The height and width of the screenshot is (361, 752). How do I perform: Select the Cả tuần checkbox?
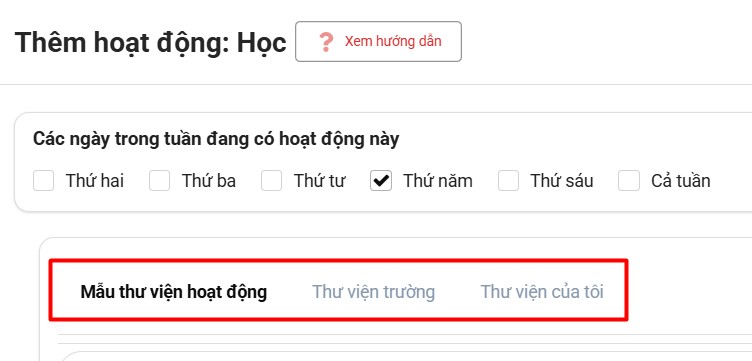tap(629, 181)
